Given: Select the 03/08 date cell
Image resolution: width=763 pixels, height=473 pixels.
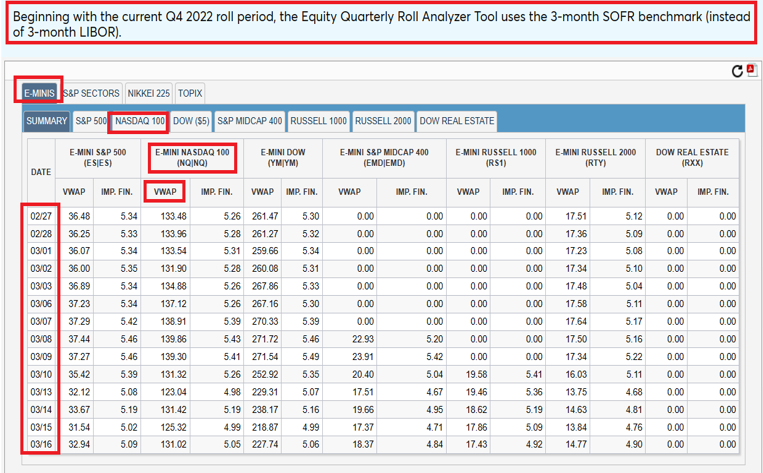Looking at the screenshot, I should tap(41, 339).
